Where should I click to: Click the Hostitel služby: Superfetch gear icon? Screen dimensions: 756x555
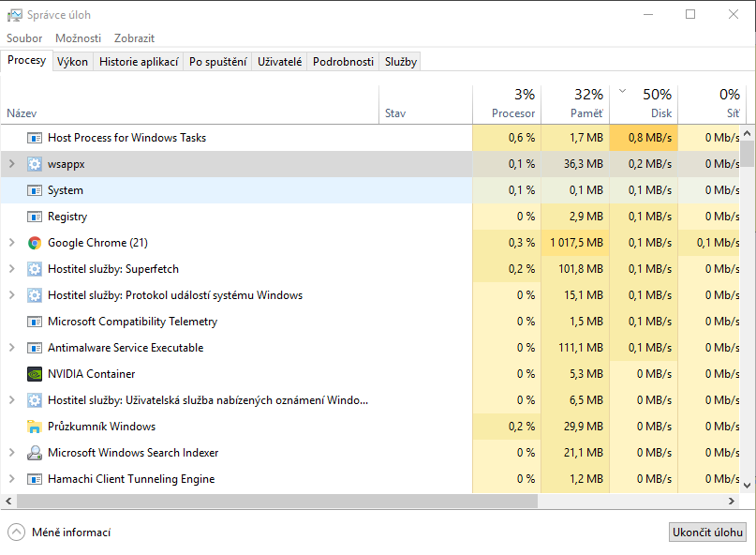(35, 269)
